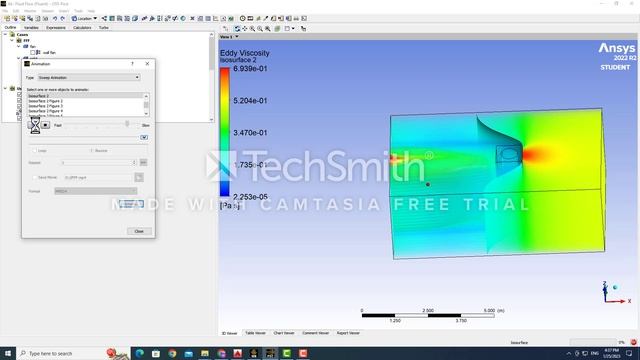Open the viewport layout dropdown arrow
640x360 pixels.
293,29
